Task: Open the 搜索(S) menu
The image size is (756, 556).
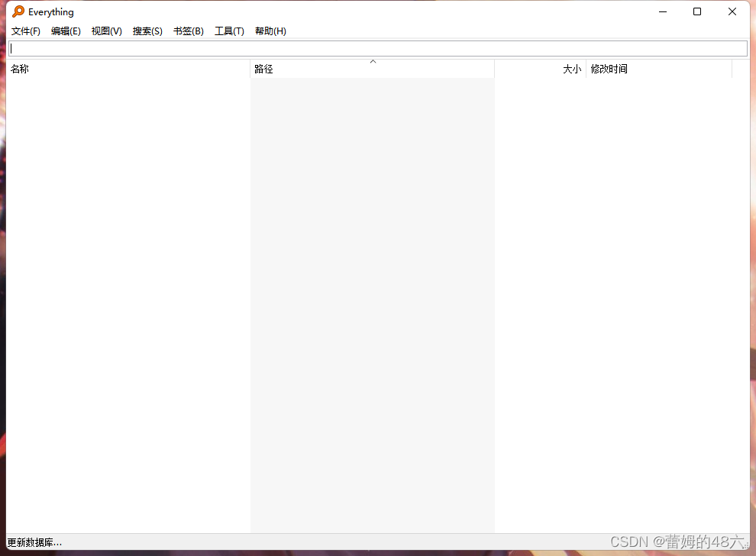Action: (147, 31)
